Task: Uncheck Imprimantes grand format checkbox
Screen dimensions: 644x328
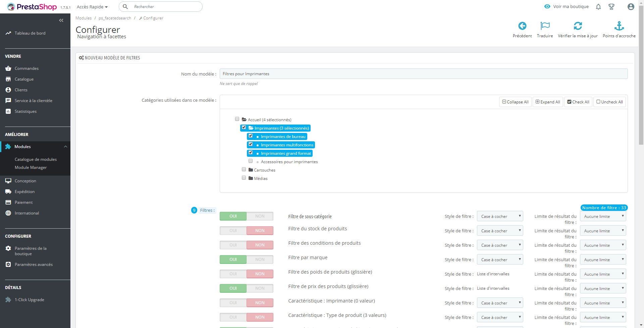Action: tap(251, 153)
